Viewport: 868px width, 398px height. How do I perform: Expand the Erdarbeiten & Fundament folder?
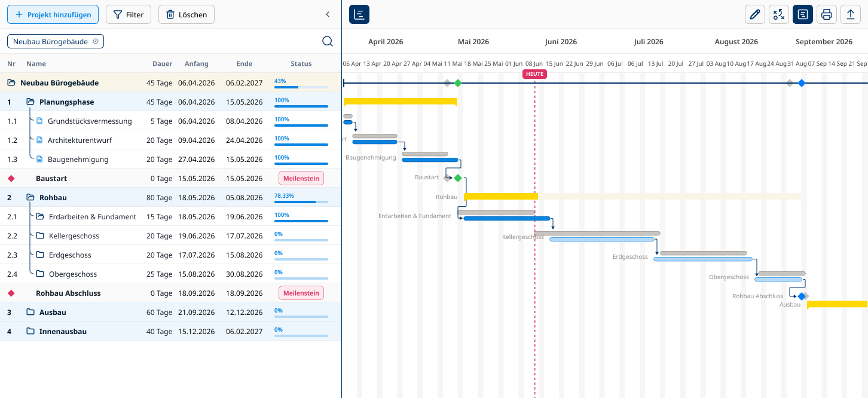tap(40, 216)
